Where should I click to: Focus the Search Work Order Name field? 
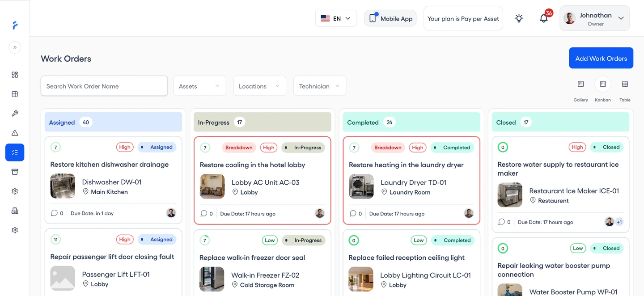(104, 86)
